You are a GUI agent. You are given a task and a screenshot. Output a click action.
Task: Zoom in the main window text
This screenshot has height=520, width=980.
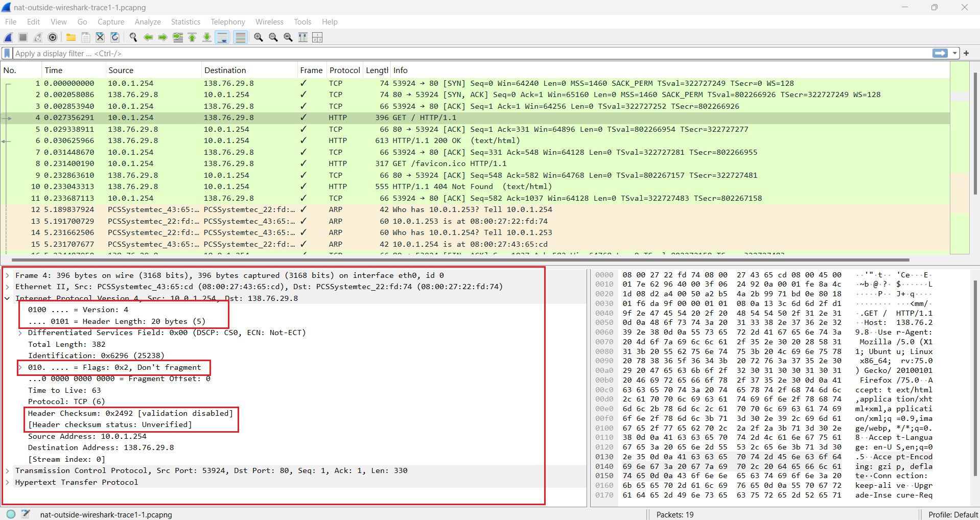tap(259, 37)
